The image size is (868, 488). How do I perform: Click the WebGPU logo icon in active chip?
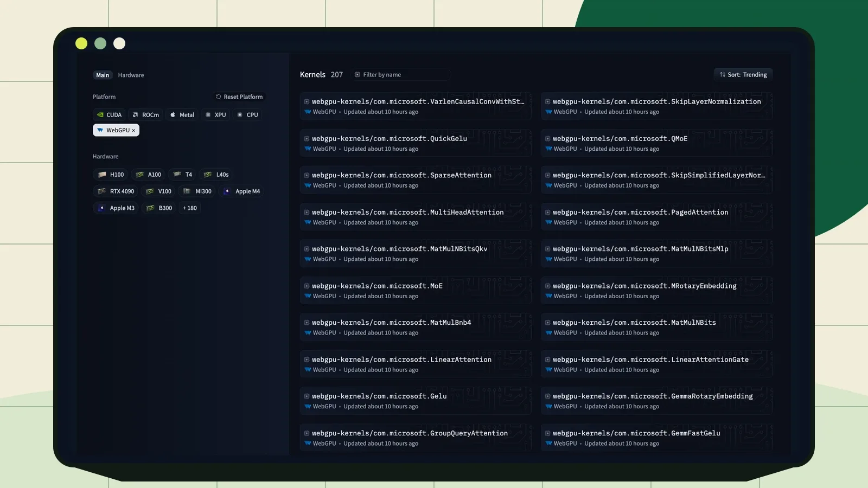click(100, 130)
